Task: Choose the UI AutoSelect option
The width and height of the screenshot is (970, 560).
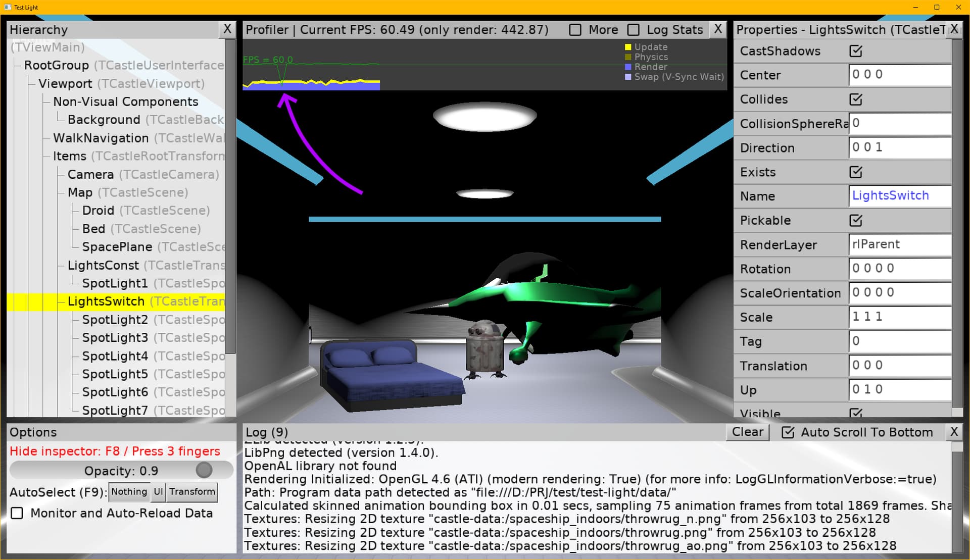Action: 158,492
